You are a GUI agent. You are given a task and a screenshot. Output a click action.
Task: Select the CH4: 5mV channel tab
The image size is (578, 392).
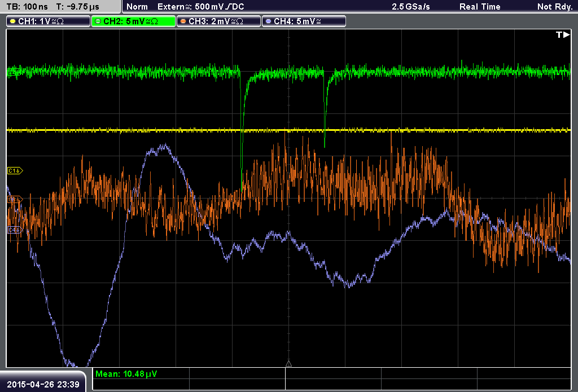[304, 21]
